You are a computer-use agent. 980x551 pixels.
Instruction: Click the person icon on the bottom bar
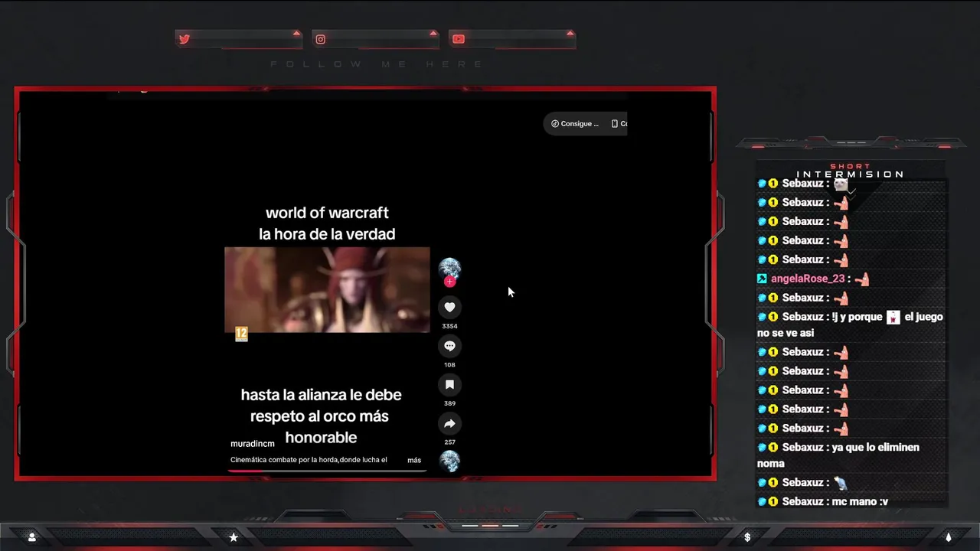[x=32, y=537]
